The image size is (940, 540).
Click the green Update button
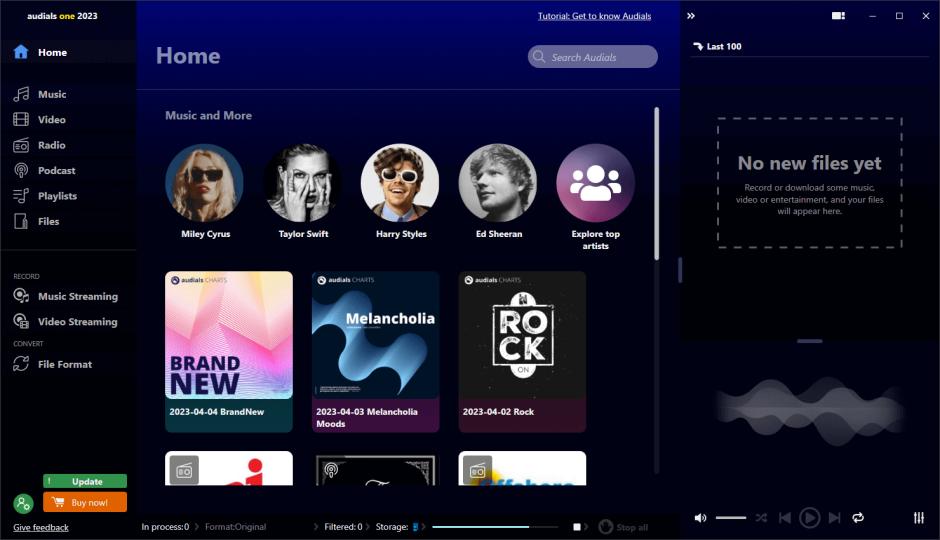coord(85,481)
